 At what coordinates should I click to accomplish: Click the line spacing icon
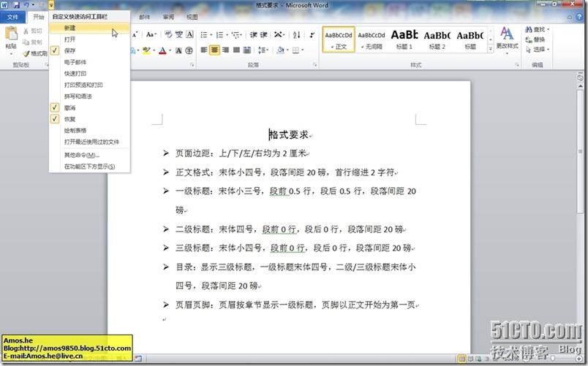click(x=261, y=50)
